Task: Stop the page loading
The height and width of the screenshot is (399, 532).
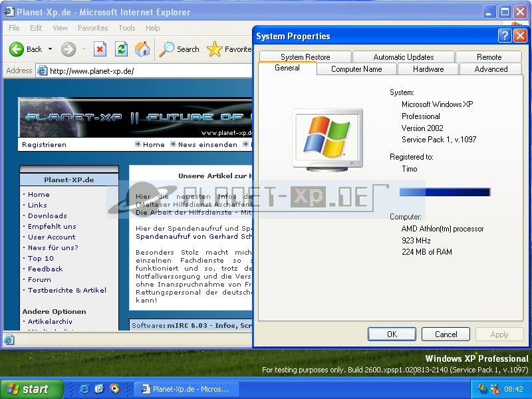Action: tap(100, 49)
